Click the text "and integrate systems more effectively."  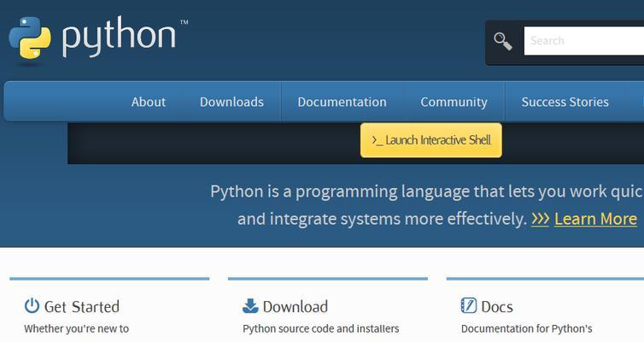pos(382,219)
